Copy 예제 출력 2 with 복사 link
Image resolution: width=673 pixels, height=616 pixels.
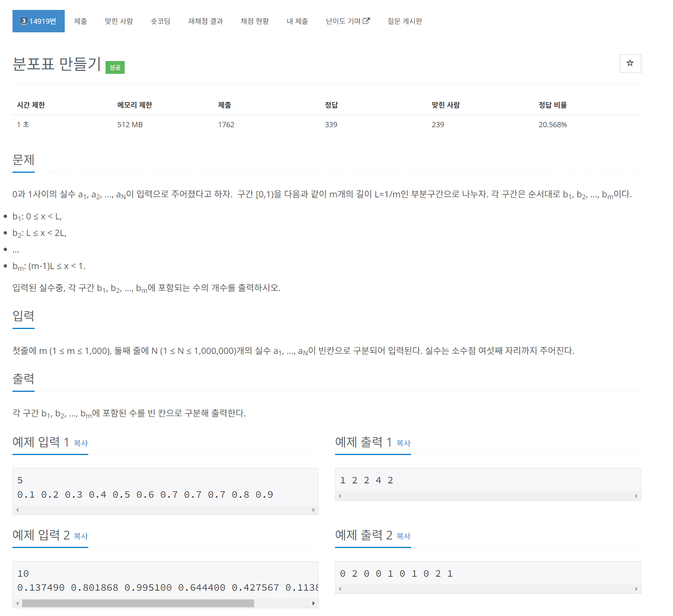click(403, 536)
